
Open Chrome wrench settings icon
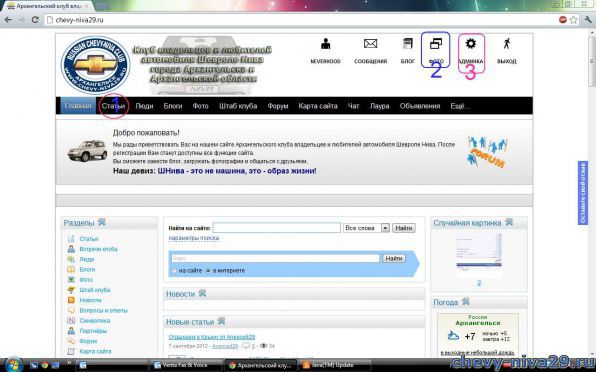point(588,20)
